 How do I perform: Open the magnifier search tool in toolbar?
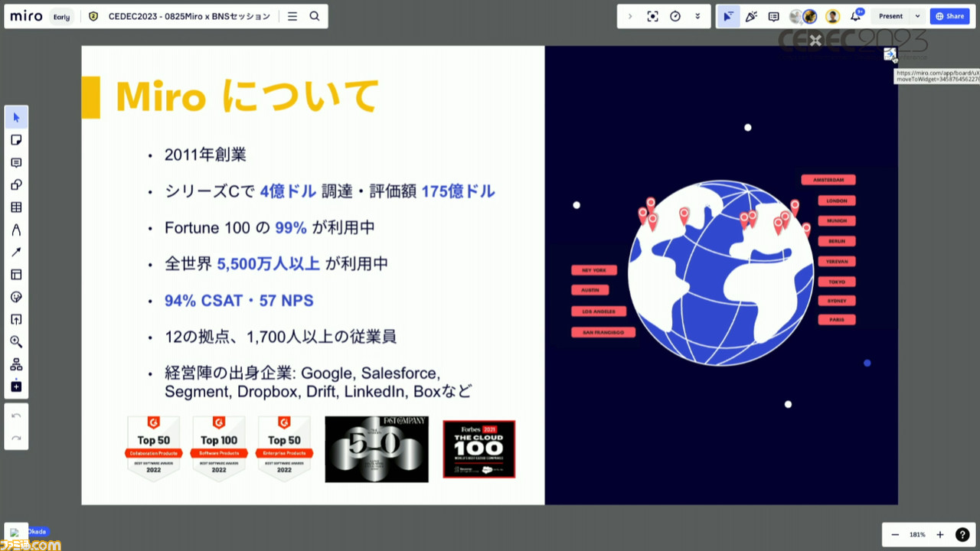16,342
